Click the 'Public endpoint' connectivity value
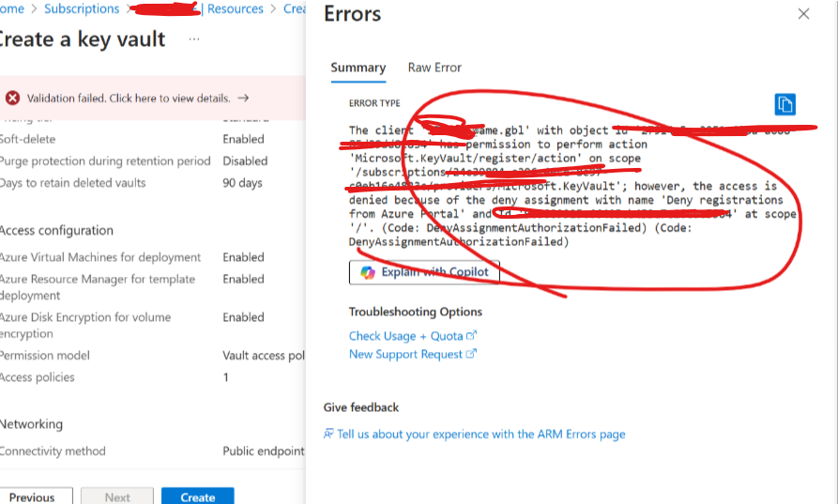The image size is (838, 504). point(264,451)
